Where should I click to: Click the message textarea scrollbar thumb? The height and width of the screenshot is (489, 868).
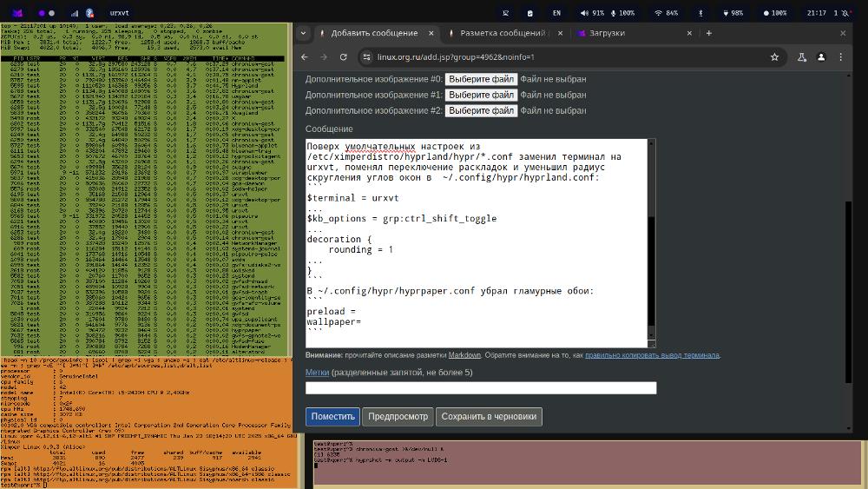(651, 271)
